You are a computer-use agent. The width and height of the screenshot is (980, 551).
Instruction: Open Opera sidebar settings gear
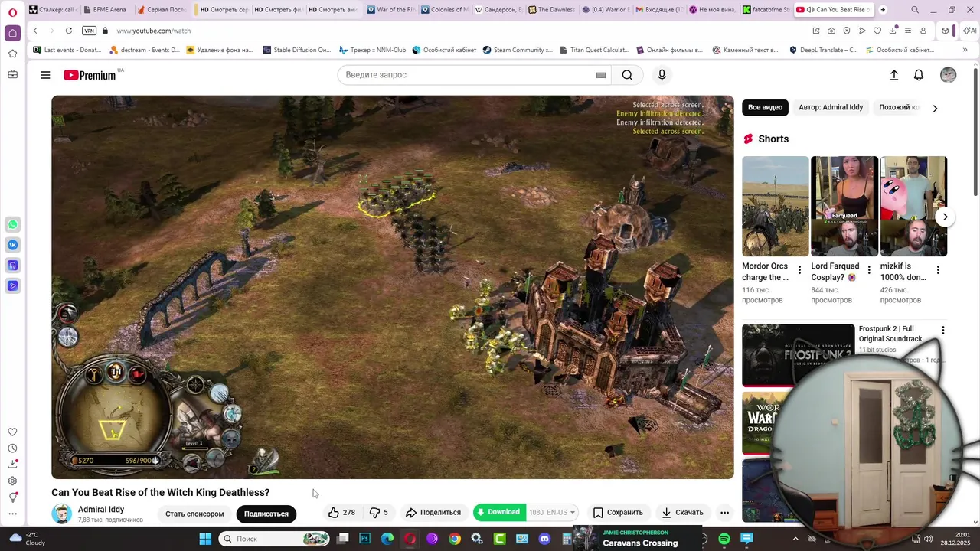tap(12, 481)
